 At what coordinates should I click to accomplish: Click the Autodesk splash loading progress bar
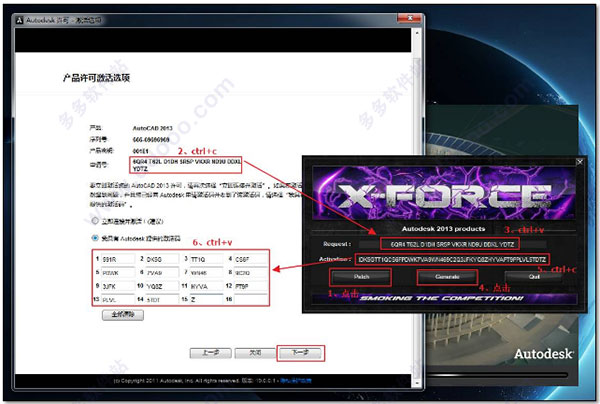(x=496, y=375)
